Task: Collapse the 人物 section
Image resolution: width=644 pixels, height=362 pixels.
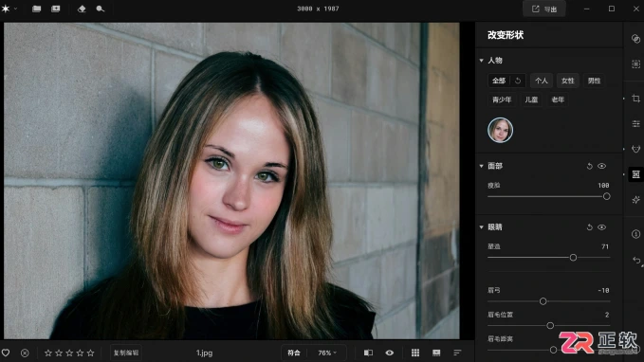Action: click(482, 61)
